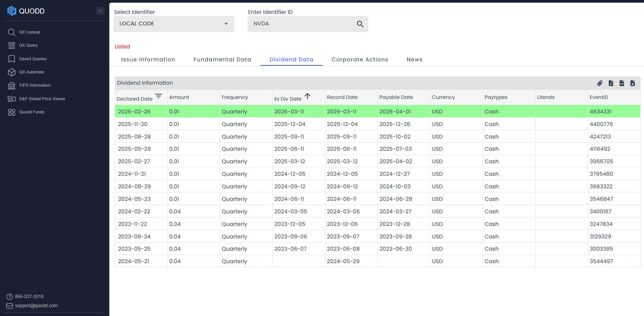644x316 pixels.
Task: Open the Select Identifier dropdown
Action: 174,24
